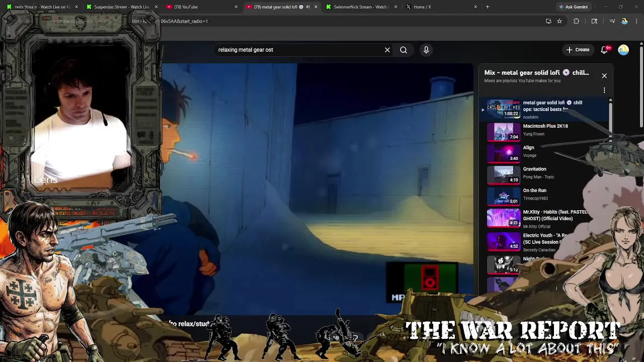Play 'On the Run' by Timecop1983
This screenshot has height=362, width=644.
point(534,191)
